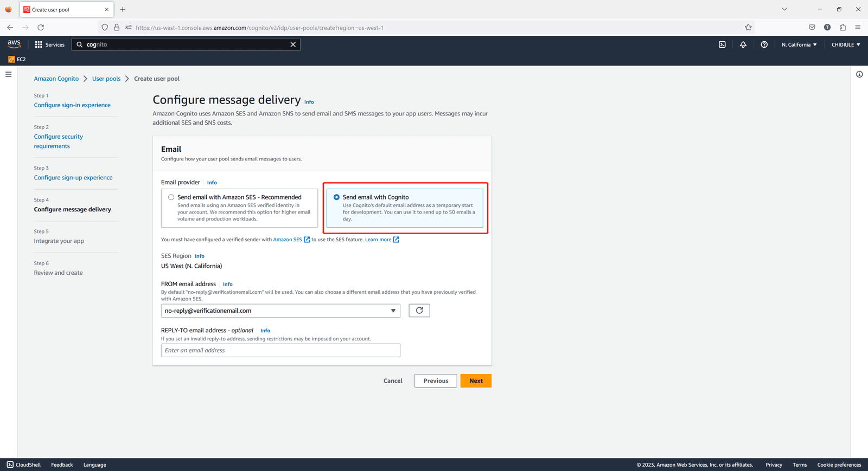Image resolution: width=868 pixels, height=471 pixels.
Task: Click the AWS console search box
Action: click(x=186, y=44)
